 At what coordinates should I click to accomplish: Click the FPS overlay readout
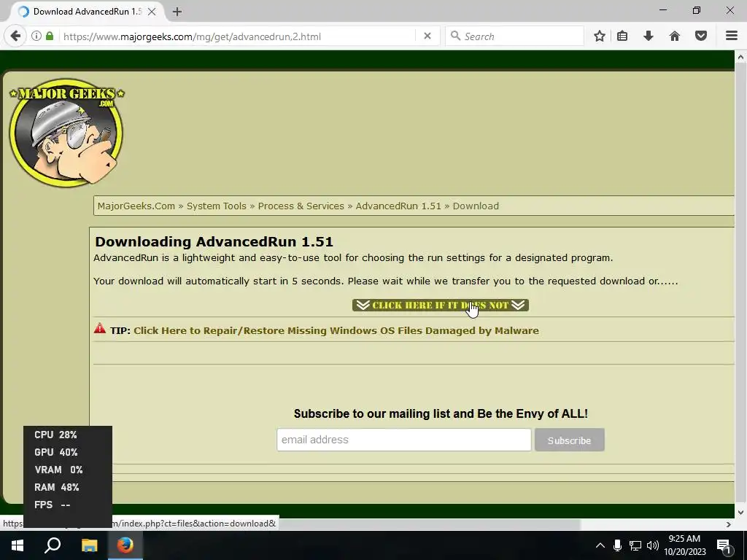(x=53, y=505)
